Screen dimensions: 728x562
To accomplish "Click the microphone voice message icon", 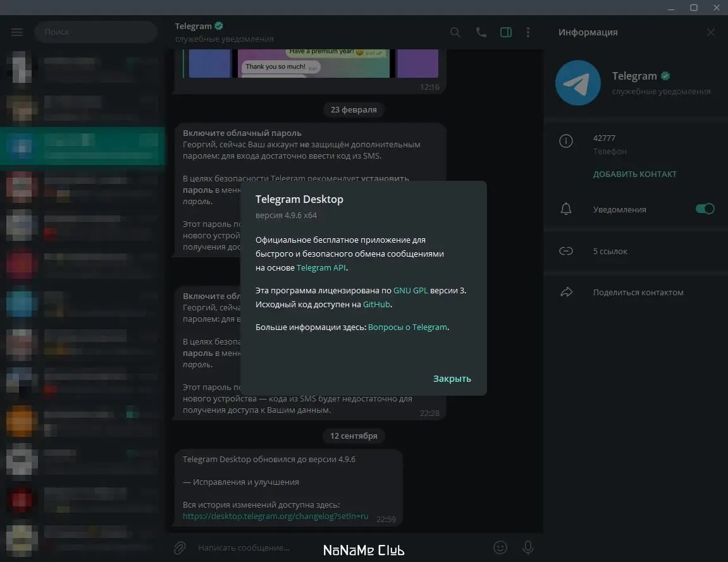I will coord(528,547).
